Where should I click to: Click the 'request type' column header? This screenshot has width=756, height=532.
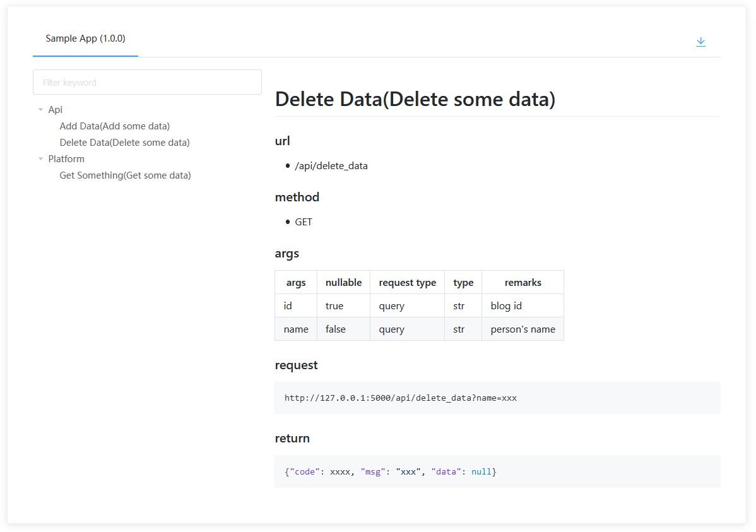point(407,283)
